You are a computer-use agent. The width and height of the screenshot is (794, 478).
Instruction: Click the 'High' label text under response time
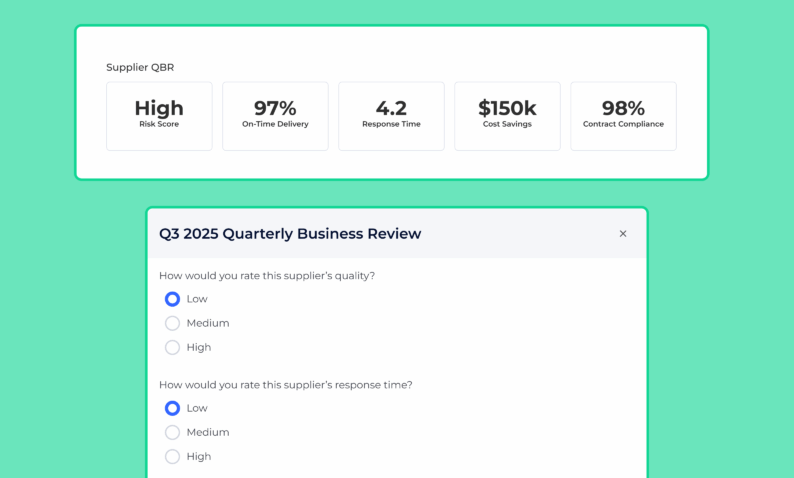pyautogui.click(x=199, y=456)
